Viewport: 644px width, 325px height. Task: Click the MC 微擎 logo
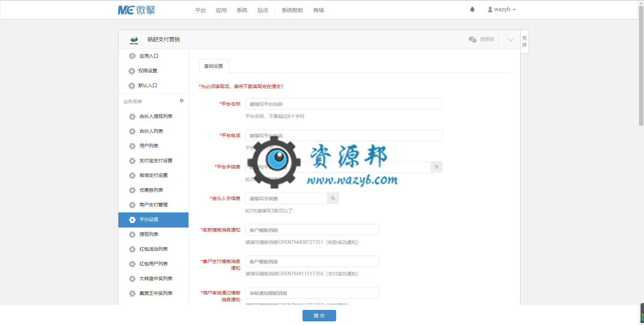click(x=137, y=10)
